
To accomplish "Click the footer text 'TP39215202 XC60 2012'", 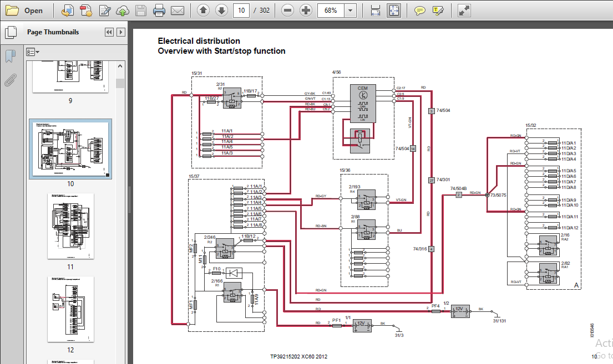I will (298, 357).
